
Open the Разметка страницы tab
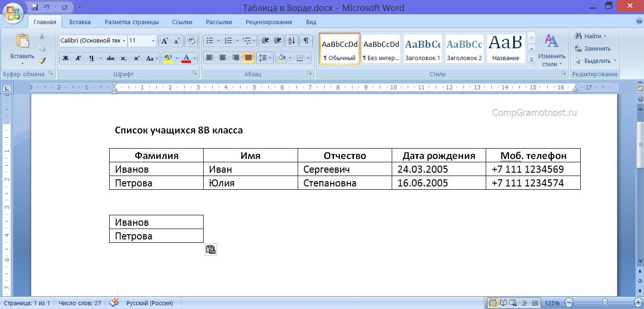131,22
